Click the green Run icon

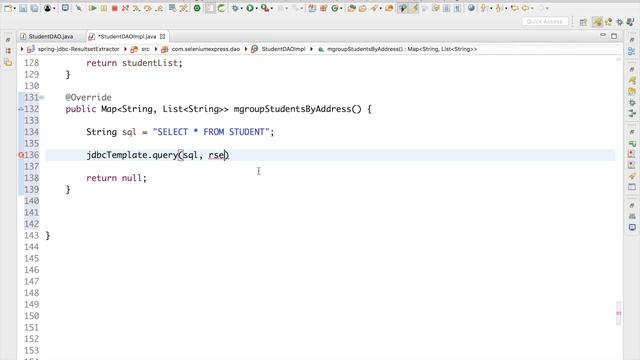(x=250, y=8)
